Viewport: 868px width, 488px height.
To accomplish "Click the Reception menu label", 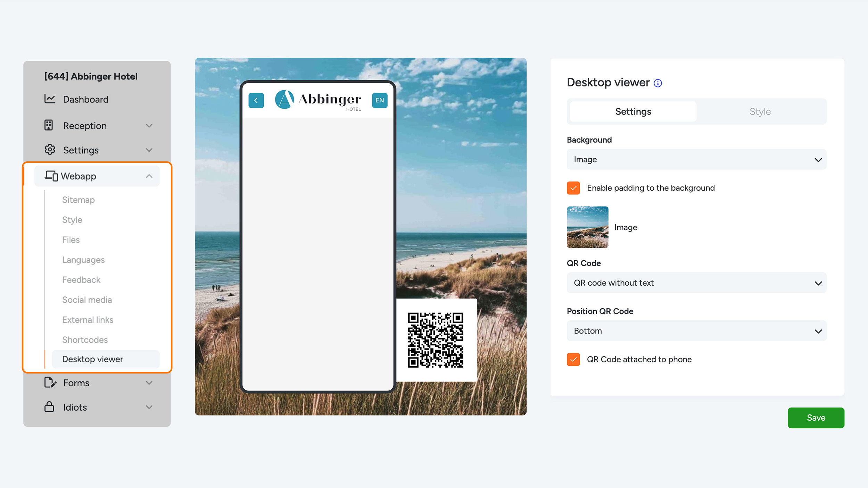I will coord(85,126).
